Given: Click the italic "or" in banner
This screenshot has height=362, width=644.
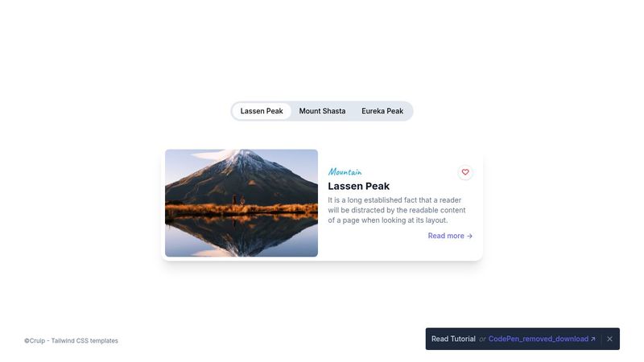Looking at the screenshot, I should pos(482,339).
